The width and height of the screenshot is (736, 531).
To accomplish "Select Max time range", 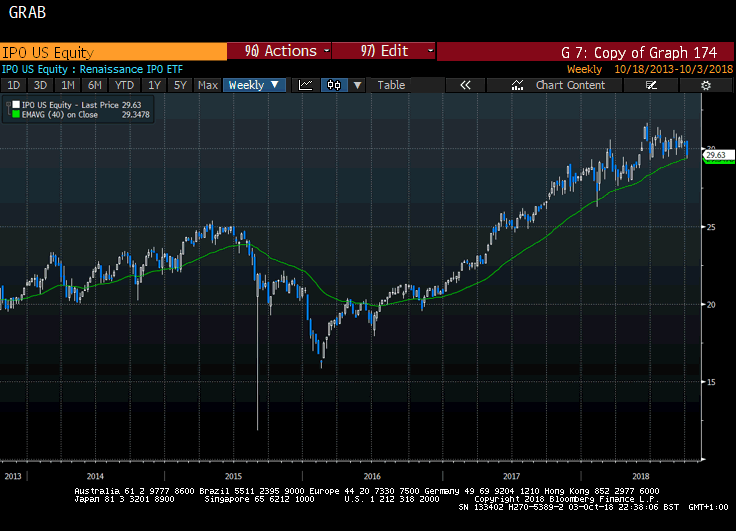I will click(208, 85).
